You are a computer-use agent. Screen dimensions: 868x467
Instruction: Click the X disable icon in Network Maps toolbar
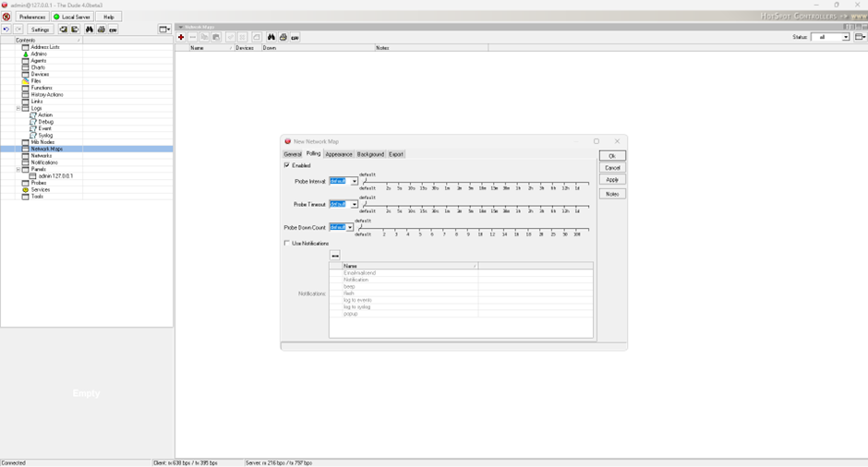[x=243, y=37]
